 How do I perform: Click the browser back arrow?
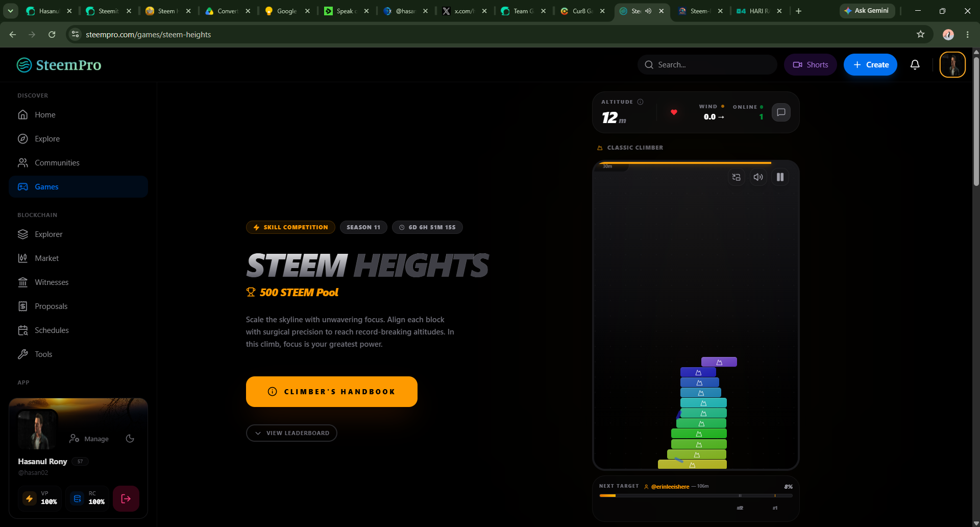13,35
